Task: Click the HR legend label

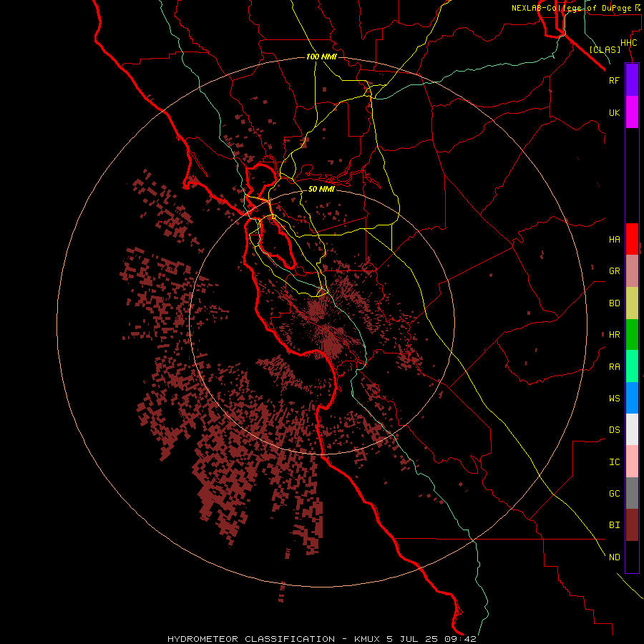Action: coord(614,335)
